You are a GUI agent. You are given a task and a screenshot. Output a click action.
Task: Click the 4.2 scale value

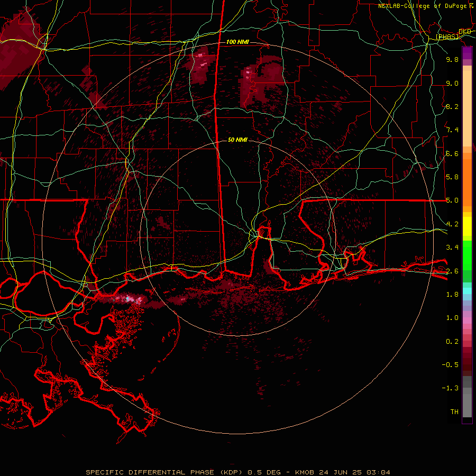pos(452,224)
